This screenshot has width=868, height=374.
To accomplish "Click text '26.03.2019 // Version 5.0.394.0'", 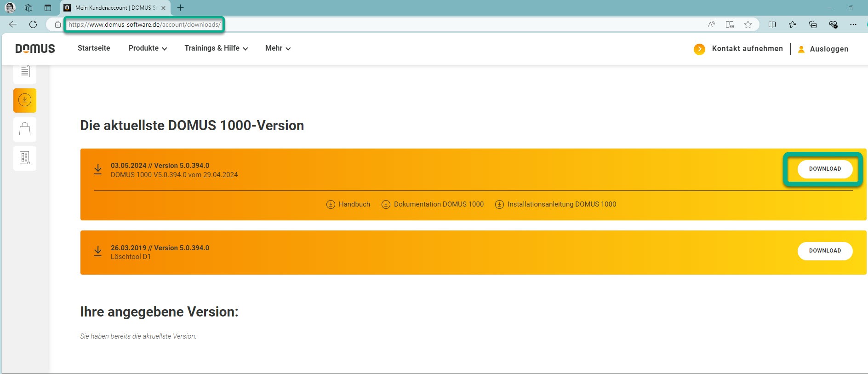I will [x=160, y=248].
